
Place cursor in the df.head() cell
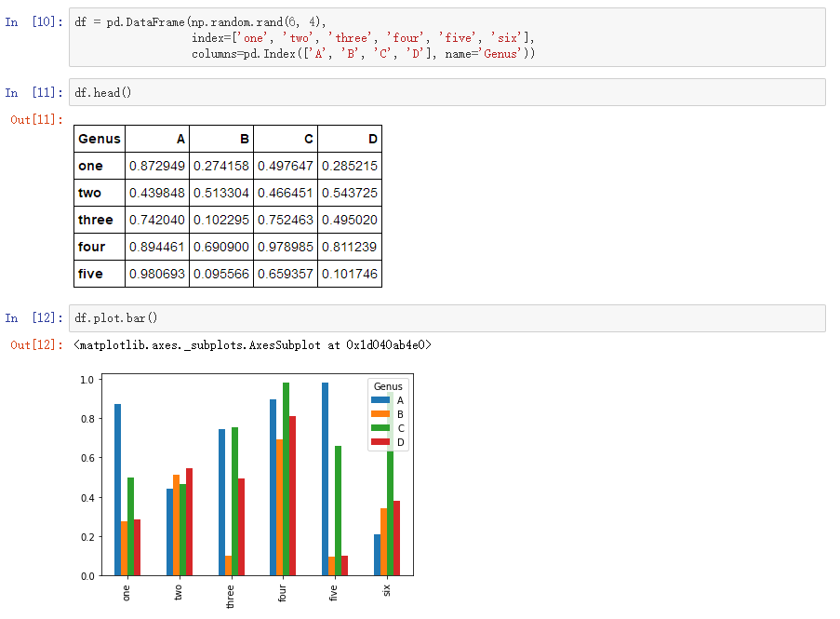coord(447,92)
